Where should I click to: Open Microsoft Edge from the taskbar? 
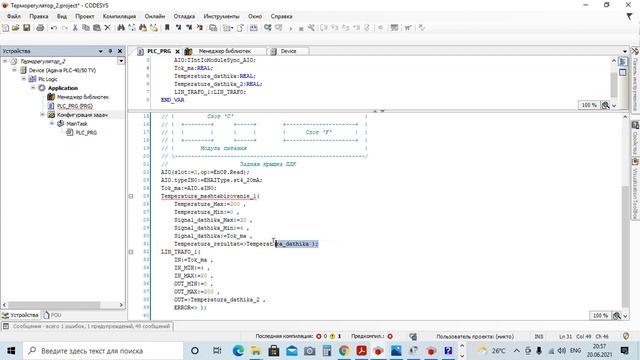238,351
